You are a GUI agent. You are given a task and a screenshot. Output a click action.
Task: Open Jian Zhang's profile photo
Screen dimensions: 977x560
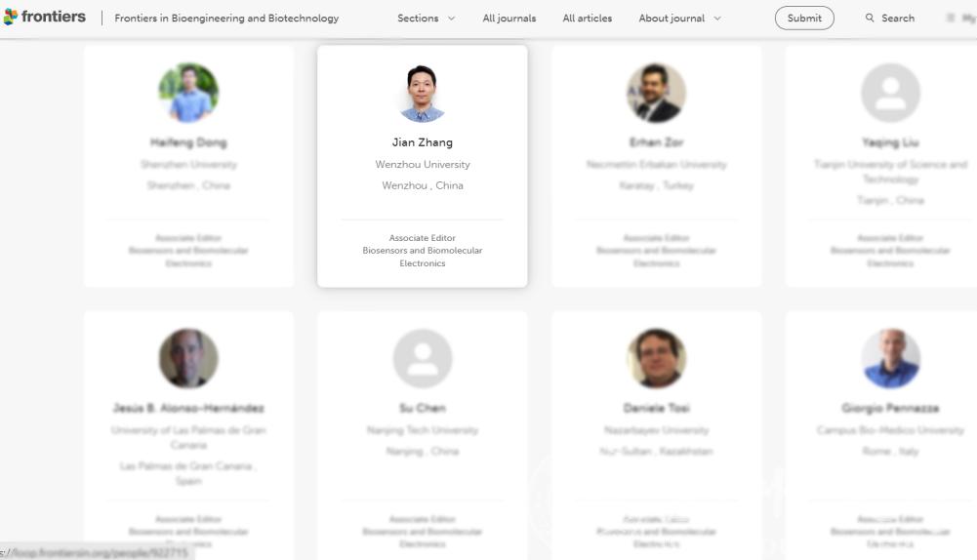pos(423,94)
